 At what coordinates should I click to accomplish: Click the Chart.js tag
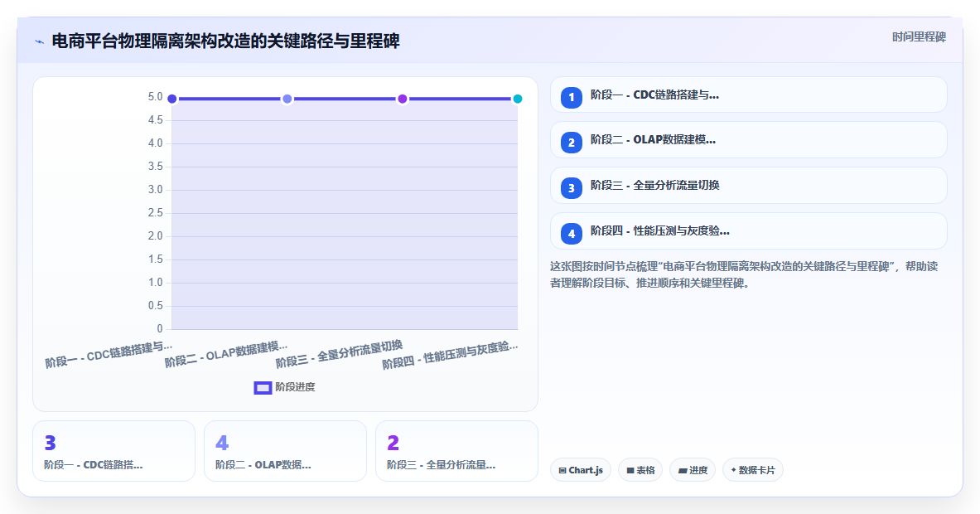pyautogui.click(x=581, y=470)
